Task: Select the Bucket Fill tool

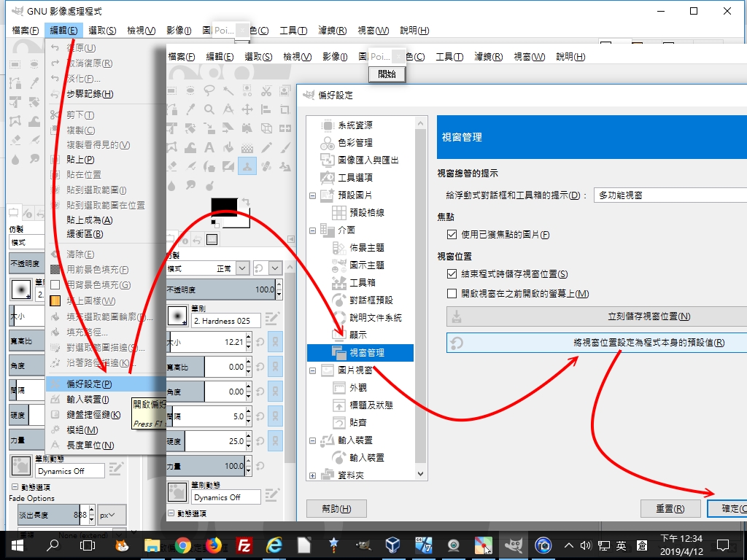Action: coord(228,147)
